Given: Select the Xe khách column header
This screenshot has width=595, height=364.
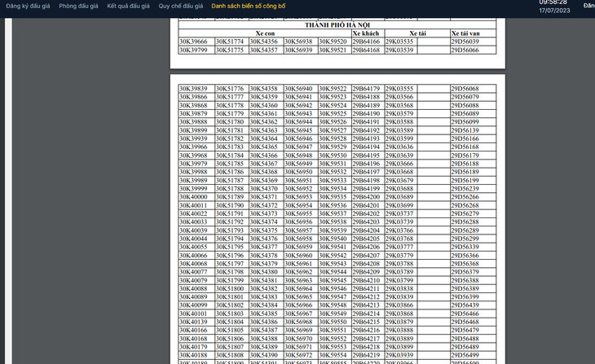Looking at the screenshot, I should click(367, 33).
